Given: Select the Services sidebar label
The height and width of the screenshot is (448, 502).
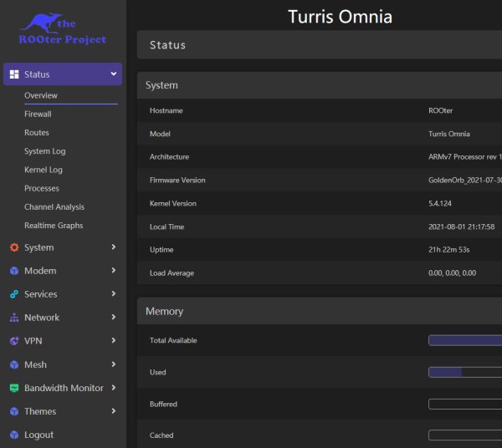Looking at the screenshot, I should (x=41, y=294).
